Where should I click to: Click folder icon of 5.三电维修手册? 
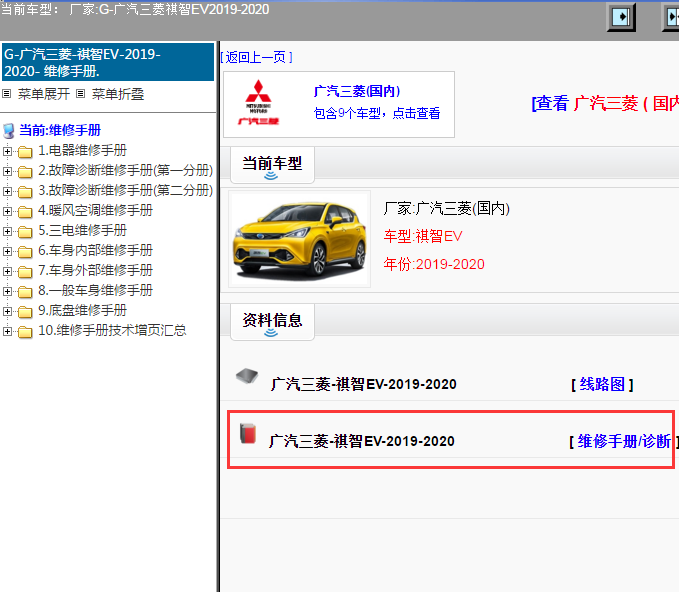click(x=25, y=232)
